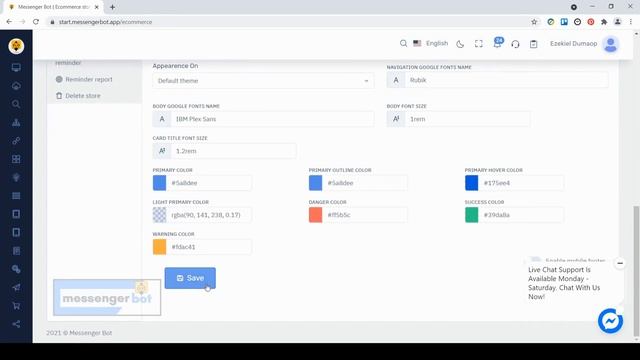Viewport: 640px width, 360px height.
Task: Focus the Success Color hex input
Action: 521,215
